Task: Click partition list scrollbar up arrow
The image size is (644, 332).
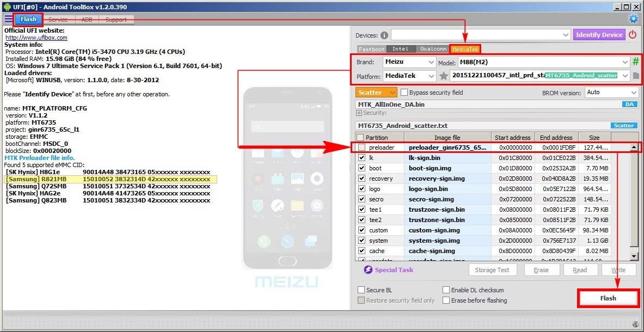Action: tap(634, 147)
